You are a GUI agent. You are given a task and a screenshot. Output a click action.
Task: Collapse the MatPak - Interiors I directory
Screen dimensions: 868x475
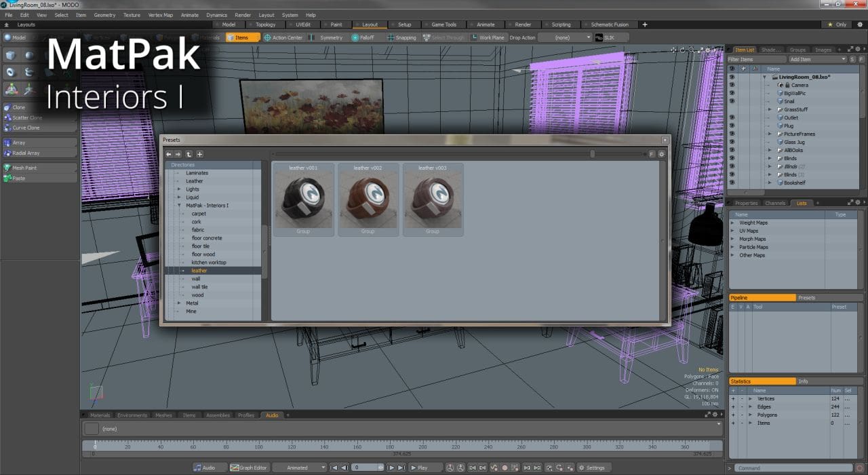pyautogui.click(x=179, y=206)
